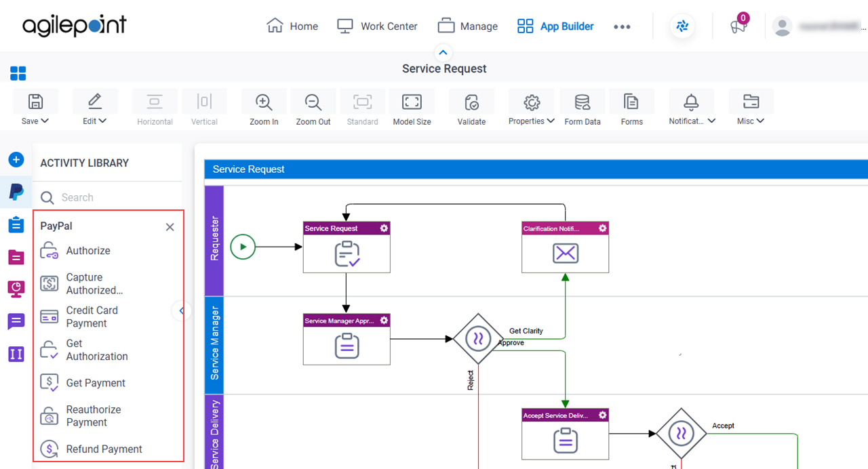868x469 pixels.
Task: Open the Forms icon
Action: point(631,102)
